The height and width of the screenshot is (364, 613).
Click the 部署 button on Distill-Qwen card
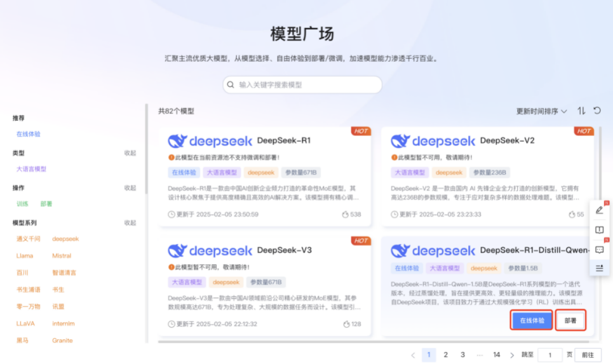570,321
